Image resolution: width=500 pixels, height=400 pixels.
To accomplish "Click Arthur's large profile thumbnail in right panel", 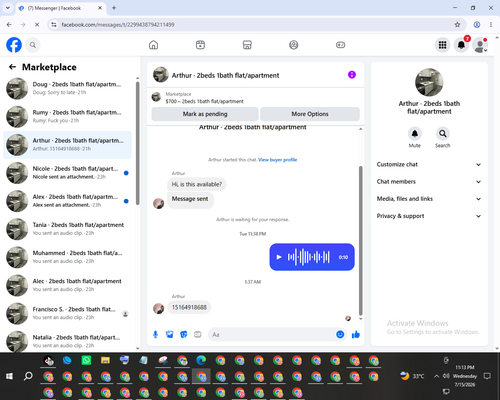I will 429,82.
